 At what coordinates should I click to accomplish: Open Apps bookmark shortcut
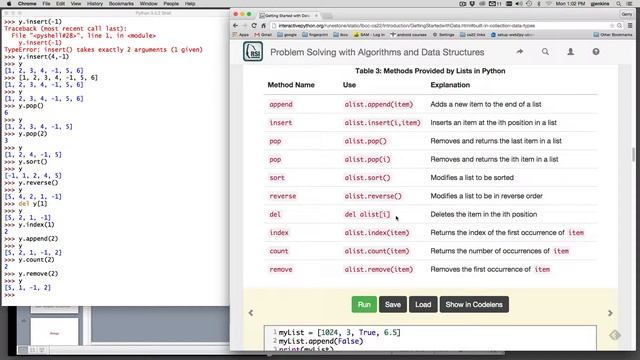tap(241, 35)
